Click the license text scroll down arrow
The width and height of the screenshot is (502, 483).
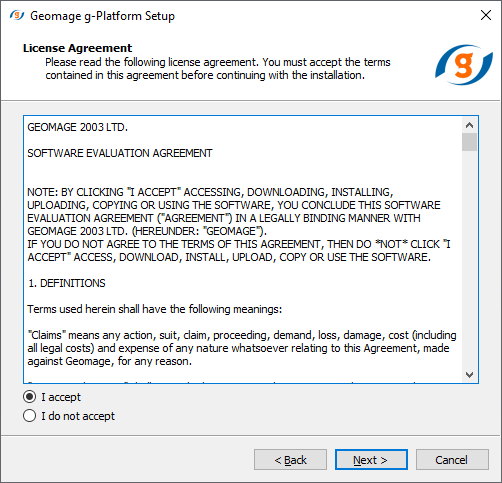469,375
